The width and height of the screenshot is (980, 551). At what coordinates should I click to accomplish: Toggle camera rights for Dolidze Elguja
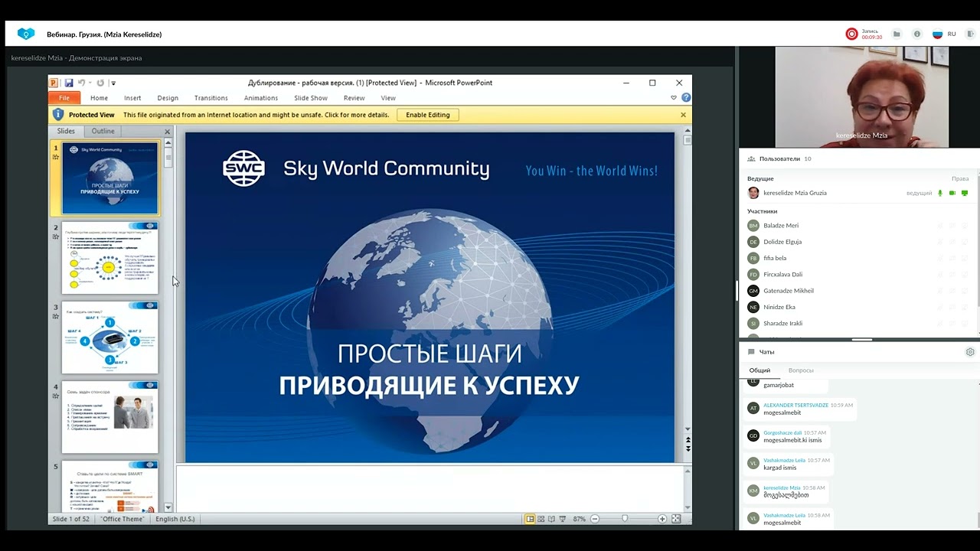(x=952, y=242)
